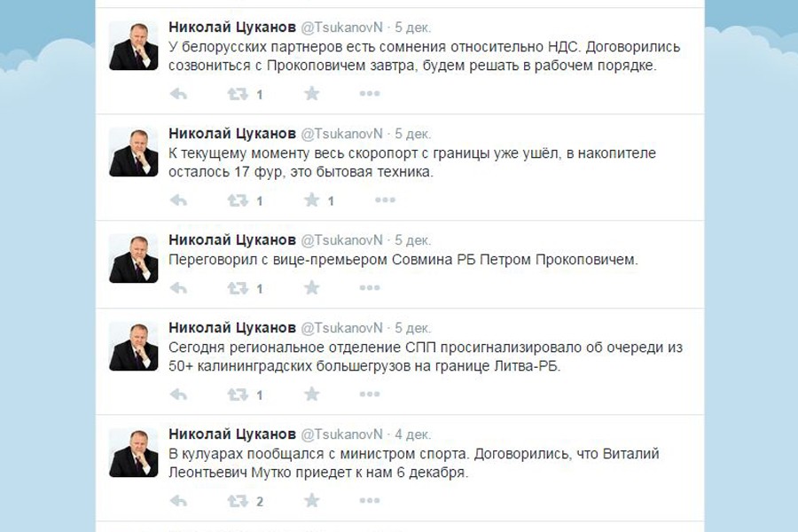Retweet the Петром Прокоповичем tweet
The width and height of the screenshot is (798, 532).
(x=238, y=288)
